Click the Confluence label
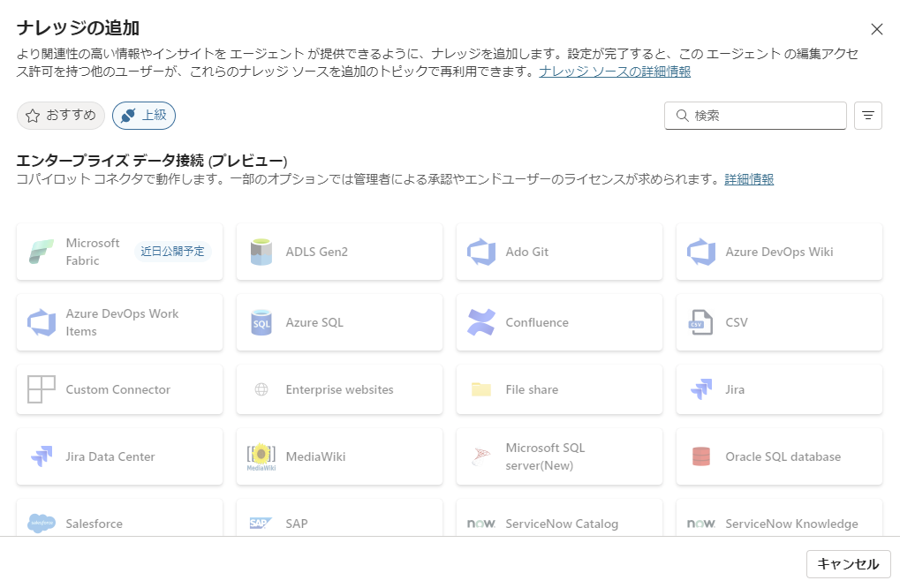This screenshot has width=900, height=588. (x=537, y=322)
